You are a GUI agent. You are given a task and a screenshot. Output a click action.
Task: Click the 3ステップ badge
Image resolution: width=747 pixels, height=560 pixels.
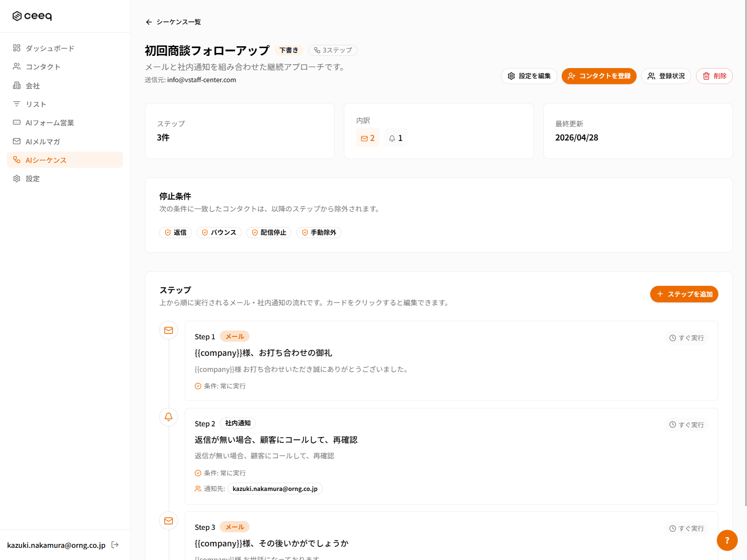(x=333, y=50)
